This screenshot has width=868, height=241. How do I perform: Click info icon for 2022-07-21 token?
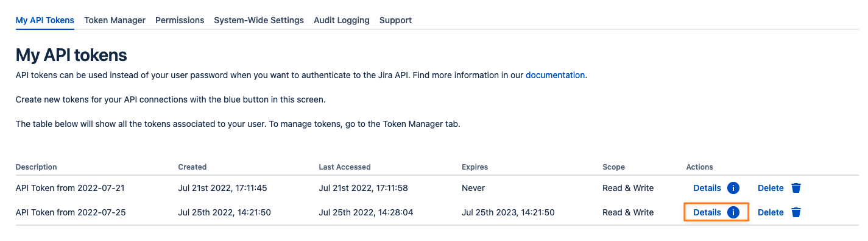click(733, 188)
